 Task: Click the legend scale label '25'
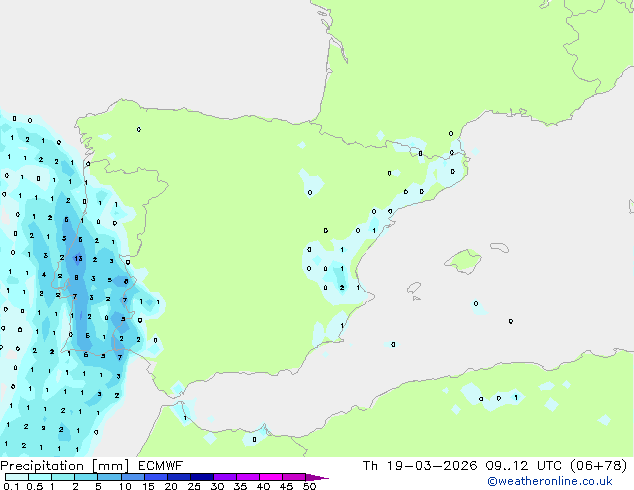[x=194, y=486]
